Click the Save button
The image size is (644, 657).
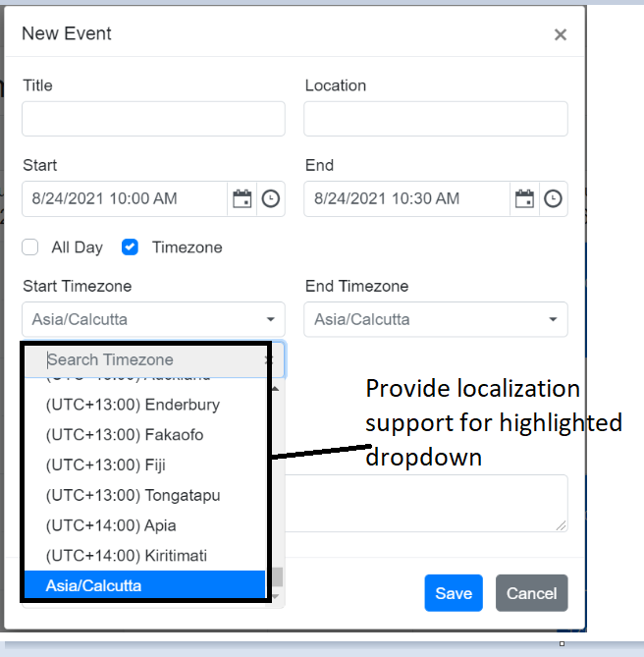pyautogui.click(x=454, y=593)
